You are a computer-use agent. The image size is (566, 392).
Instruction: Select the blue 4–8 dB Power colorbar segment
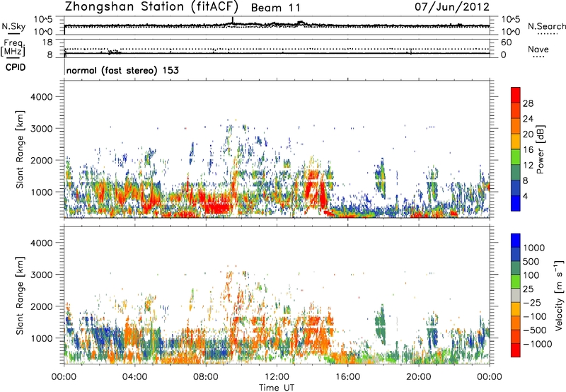tap(516, 188)
